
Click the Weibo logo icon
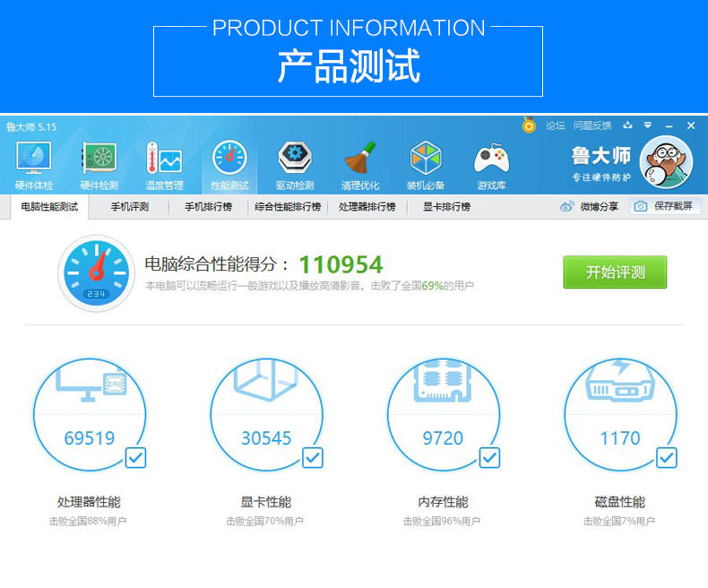[567, 206]
